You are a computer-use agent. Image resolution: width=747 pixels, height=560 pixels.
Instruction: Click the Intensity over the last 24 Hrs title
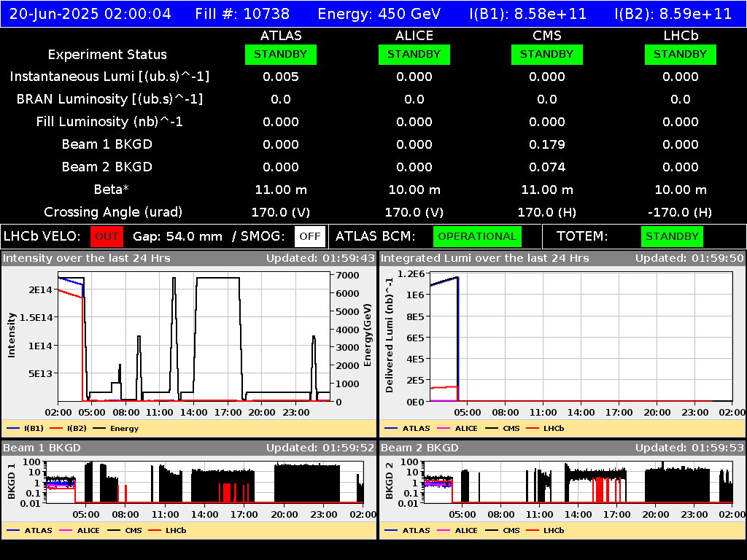coord(86,259)
